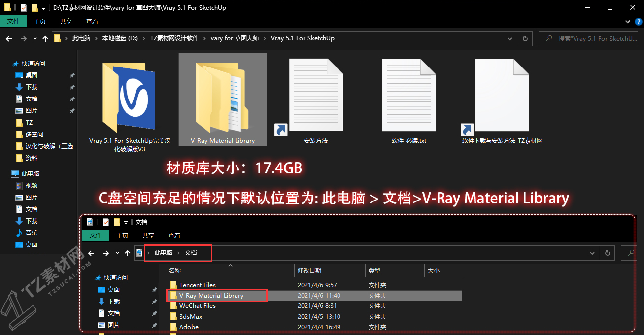
Task: Click the up arrow in 文档 window
Action: tap(128, 253)
